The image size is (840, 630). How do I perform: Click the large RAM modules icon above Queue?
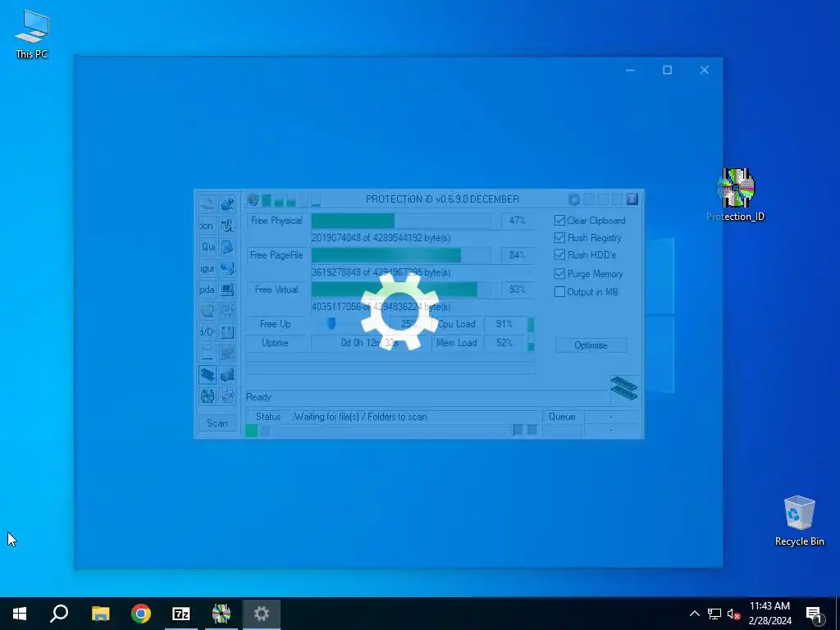tap(624, 388)
